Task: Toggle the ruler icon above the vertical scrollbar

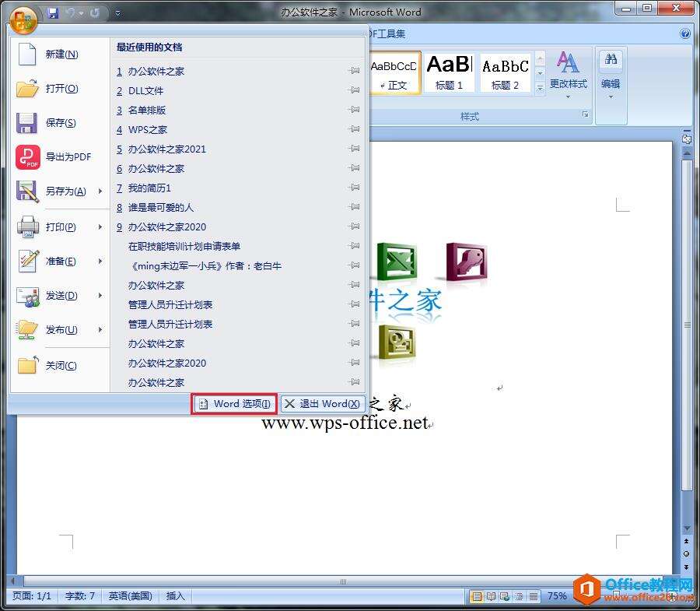Action: click(x=687, y=139)
